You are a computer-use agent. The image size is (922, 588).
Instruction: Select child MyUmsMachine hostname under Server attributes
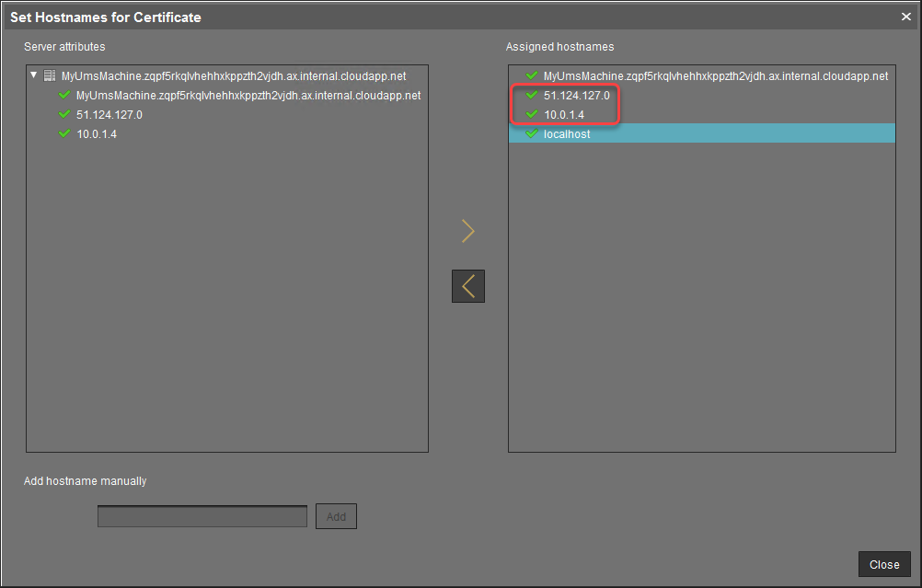tap(248, 96)
